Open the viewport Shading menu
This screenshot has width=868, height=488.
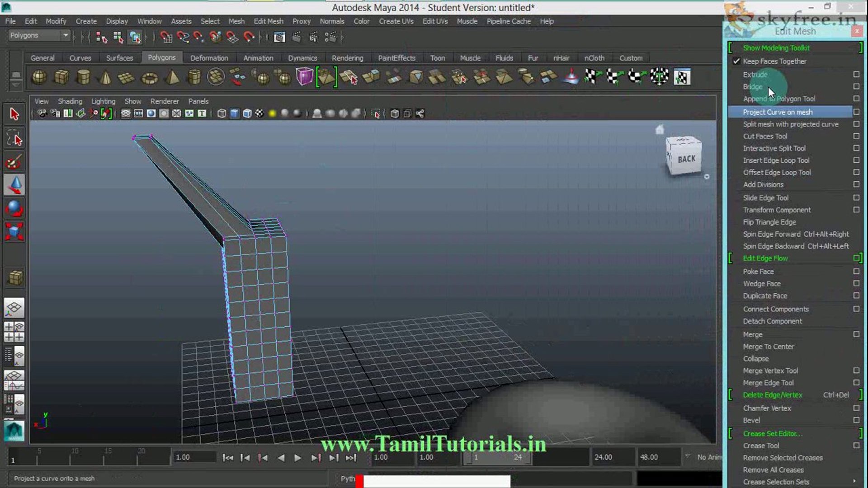(70, 101)
